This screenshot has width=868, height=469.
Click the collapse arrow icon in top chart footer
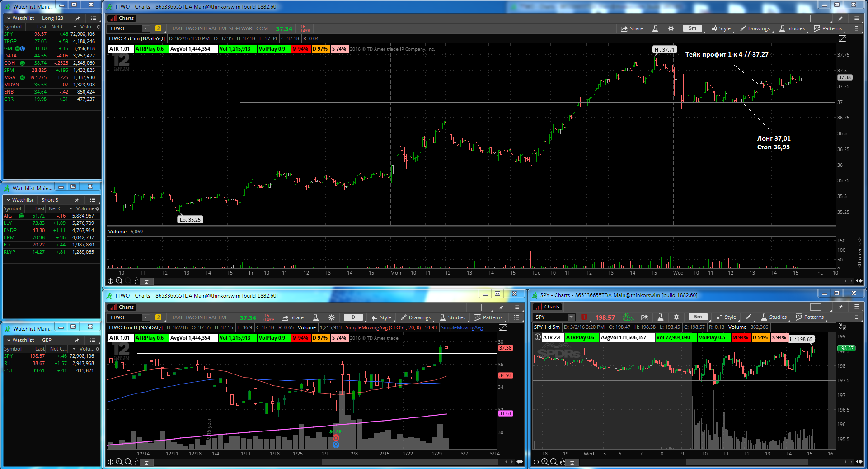[146, 281]
